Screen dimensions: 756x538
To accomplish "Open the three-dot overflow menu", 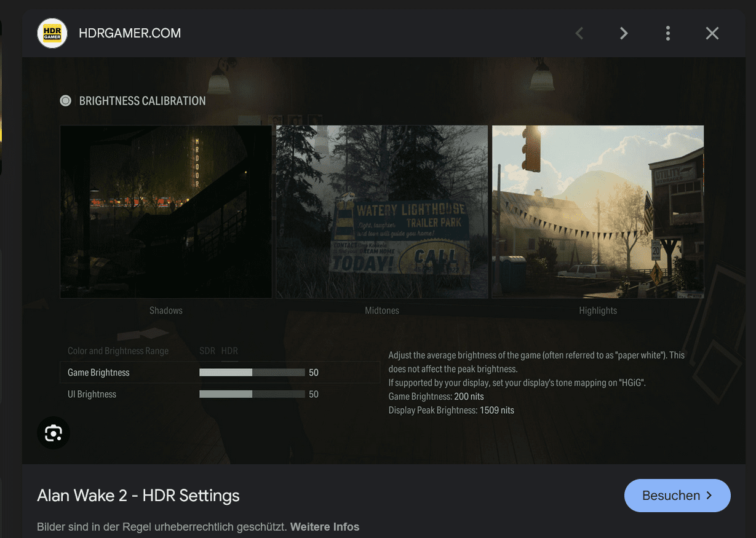I will click(x=667, y=33).
